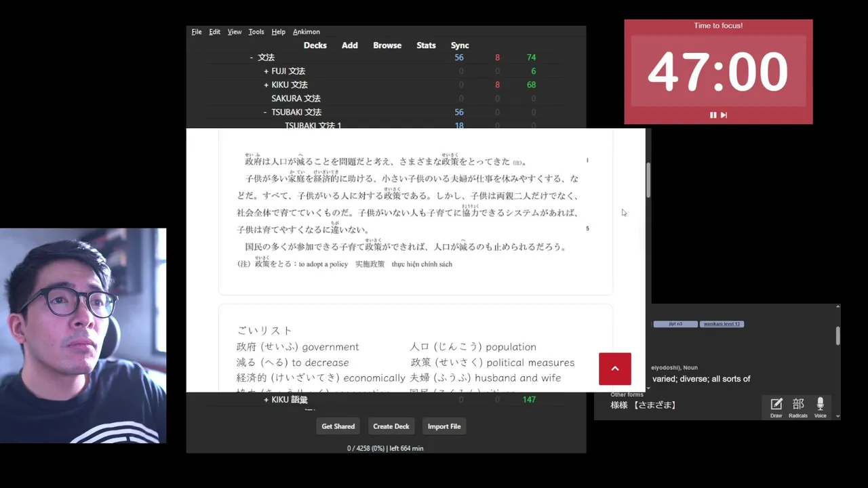Viewport: 868px width, 488px height.
Task: Click dictionary panel scroll-up arrow
Action: click(x=838, y=307)
